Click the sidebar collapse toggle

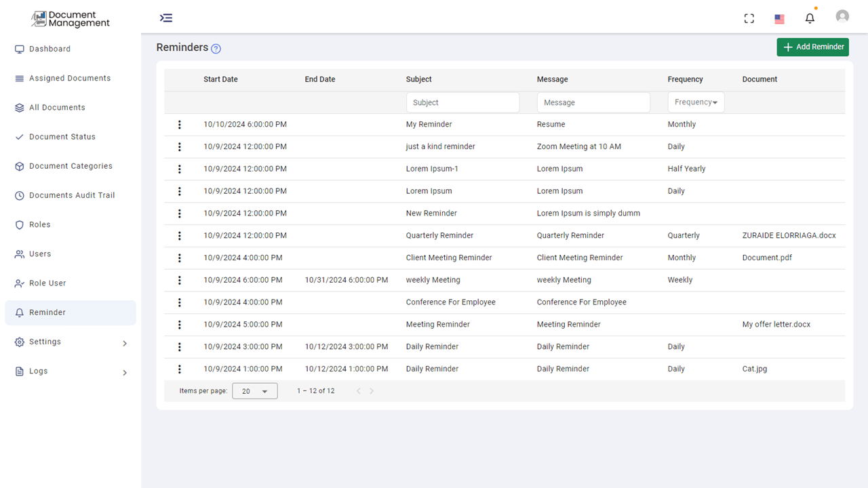coord(166,18)
